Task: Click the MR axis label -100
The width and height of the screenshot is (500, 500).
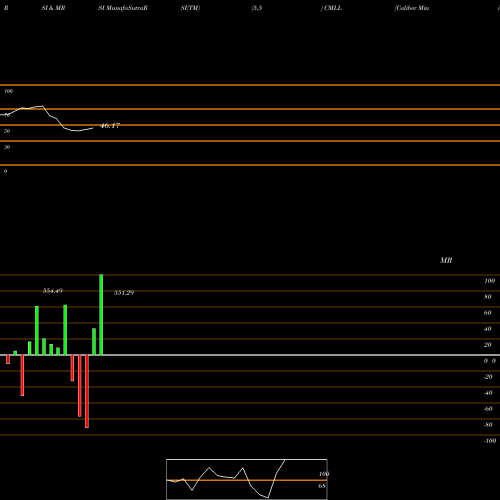Action: [490, 441]
